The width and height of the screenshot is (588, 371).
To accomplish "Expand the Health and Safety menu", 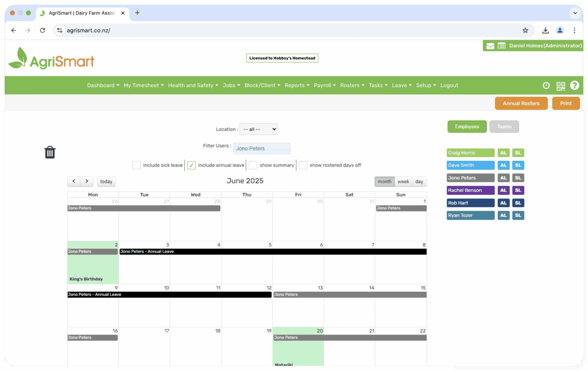I will pos(193,86).
